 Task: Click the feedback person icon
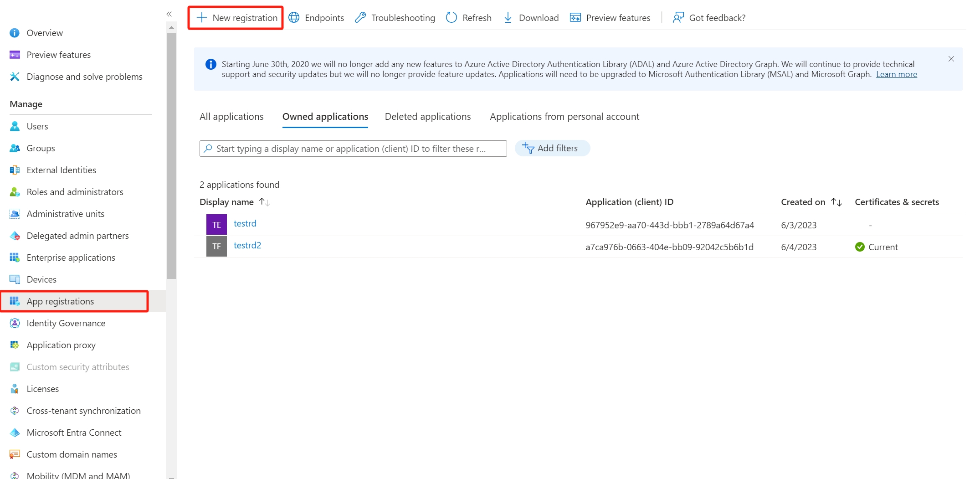tap(678, 18)
